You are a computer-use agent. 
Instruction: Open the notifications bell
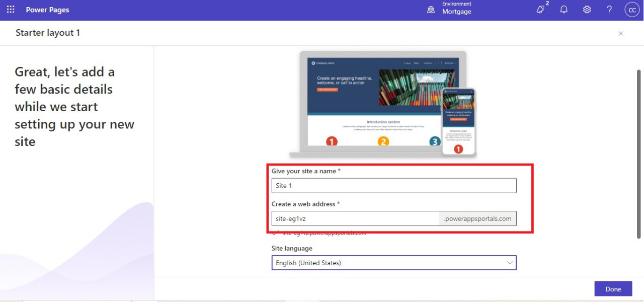pos(563,10)
